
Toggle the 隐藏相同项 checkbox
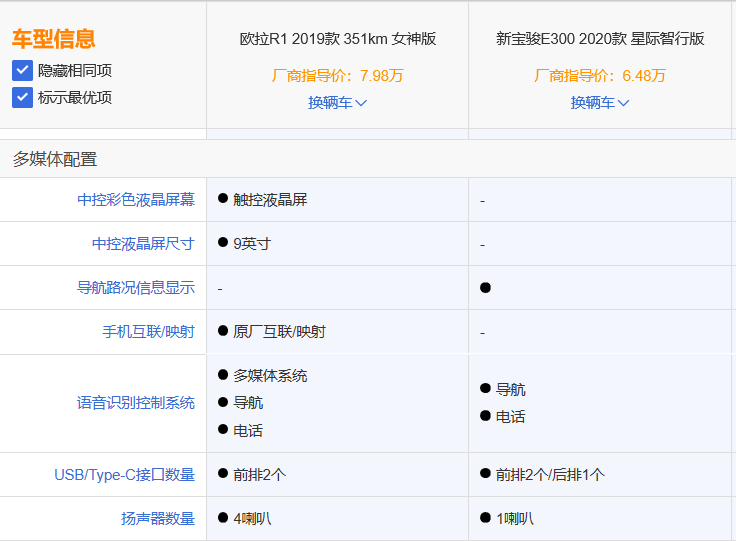click(x=22, y=71)
